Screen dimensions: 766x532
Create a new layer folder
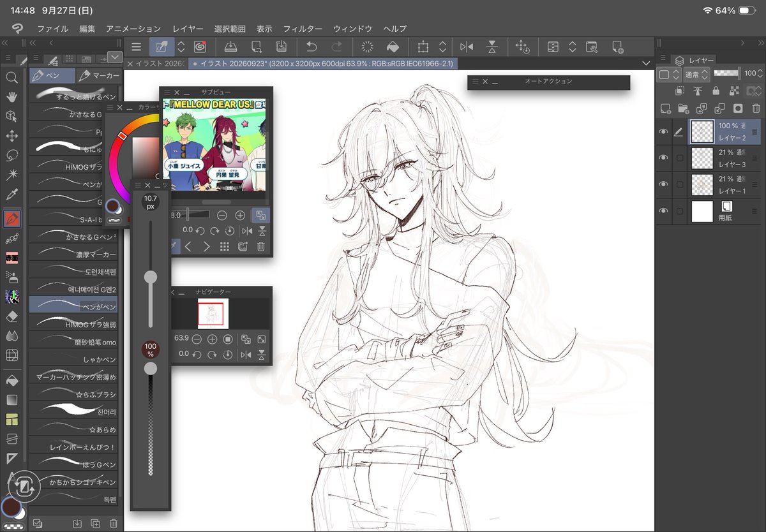pyautogui.click(x=683, y=108)
